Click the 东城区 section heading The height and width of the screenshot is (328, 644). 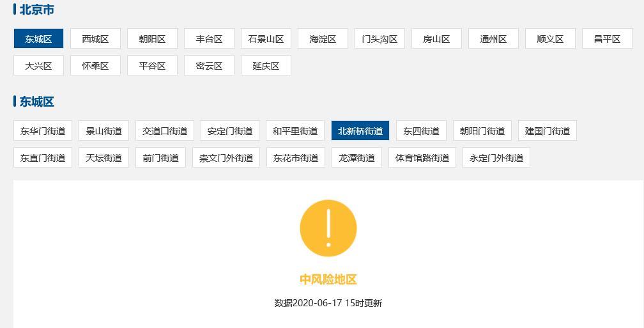[x=37, y=102]
